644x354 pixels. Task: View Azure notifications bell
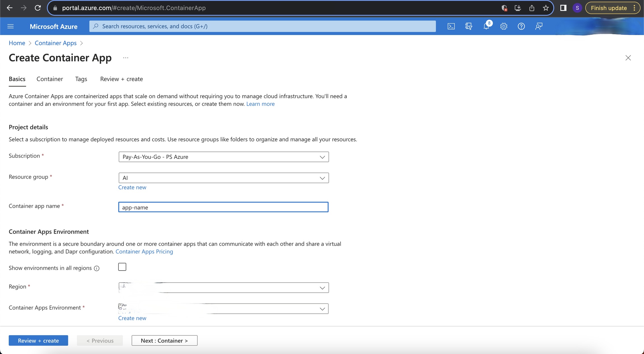(x=486, y=26)
